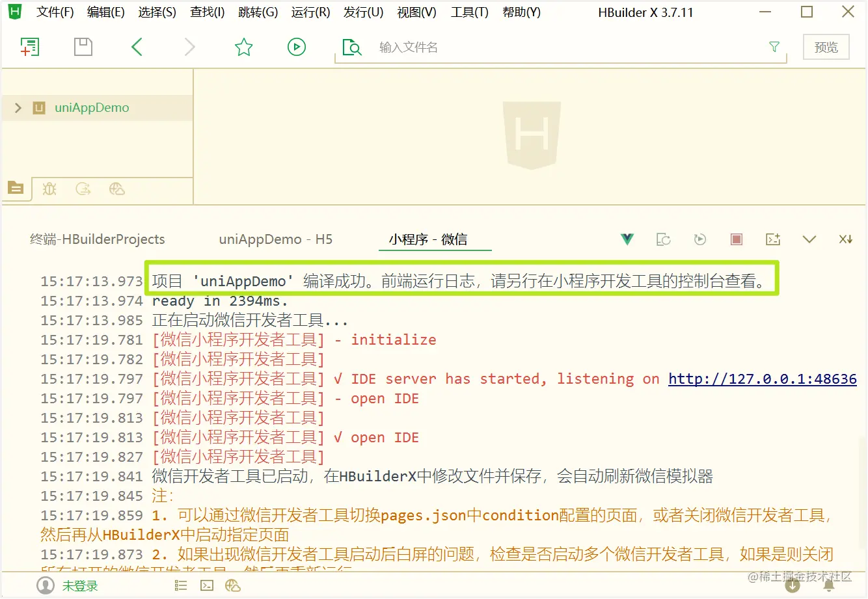The height and width of the screenshot is (599, 868).
Task: Click the debug bug icon in sidebar
Action: tap(49, 189)
